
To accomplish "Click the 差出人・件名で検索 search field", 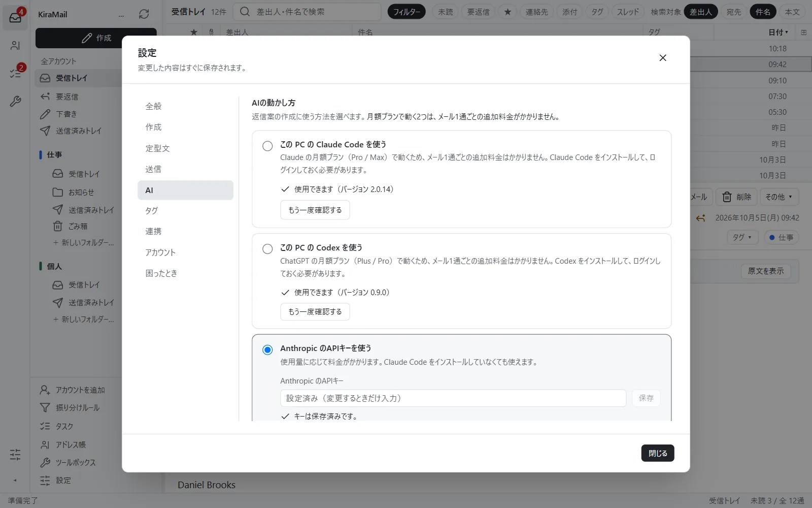I will click(x=307, y=12).
